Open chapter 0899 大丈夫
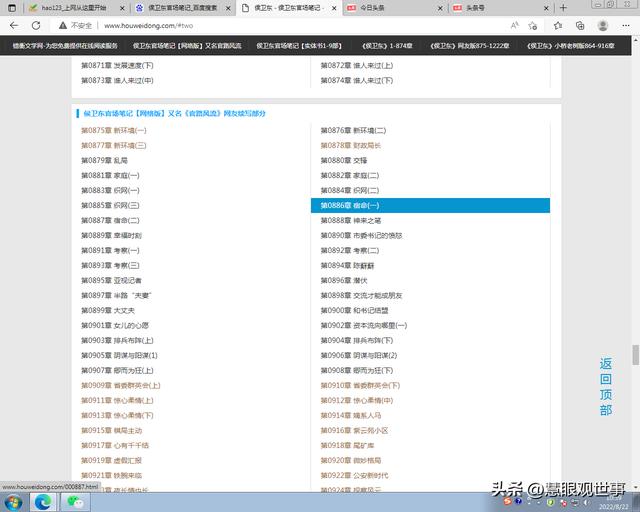This screenshot has width=640, height=512. (x=108, y=311)
